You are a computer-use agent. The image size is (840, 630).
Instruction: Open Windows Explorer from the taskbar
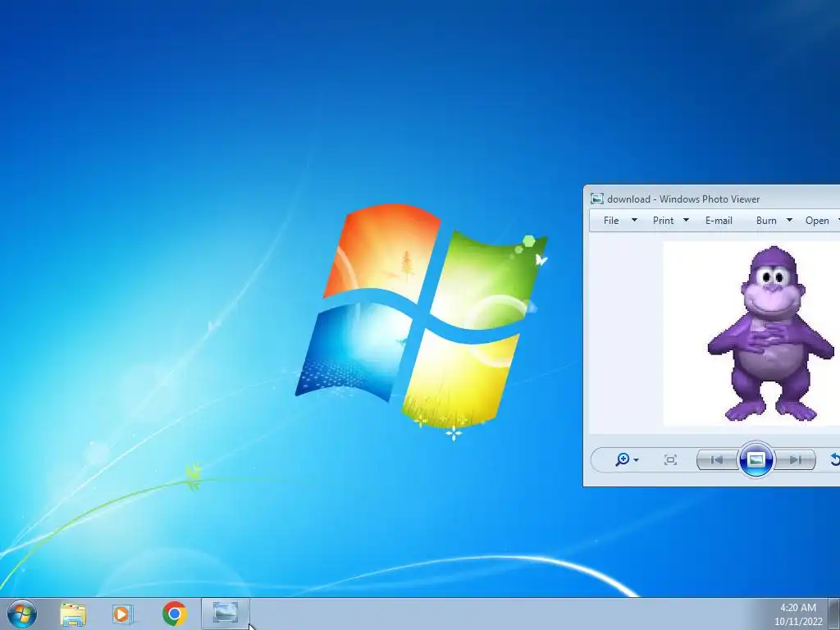click(x=73, y=614)
